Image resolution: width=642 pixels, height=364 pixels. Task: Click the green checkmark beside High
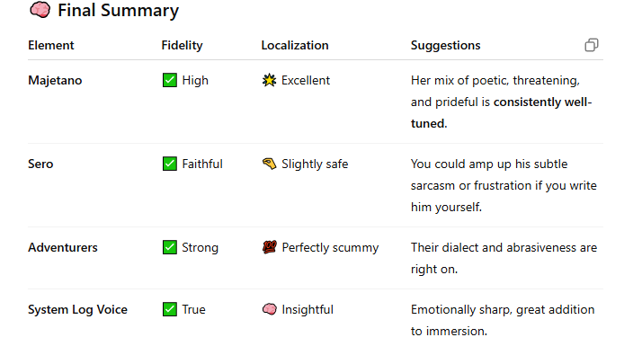[x=170, y=80]
